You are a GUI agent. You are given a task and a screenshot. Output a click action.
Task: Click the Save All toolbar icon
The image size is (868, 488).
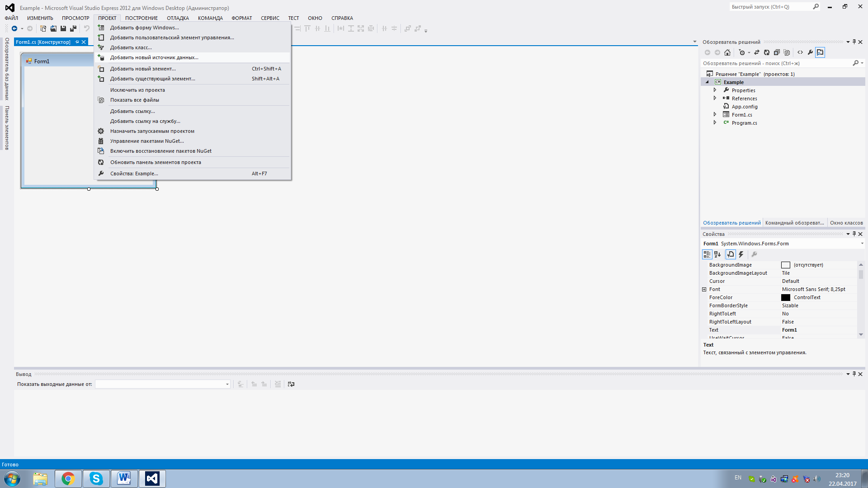tap(73, 28)
